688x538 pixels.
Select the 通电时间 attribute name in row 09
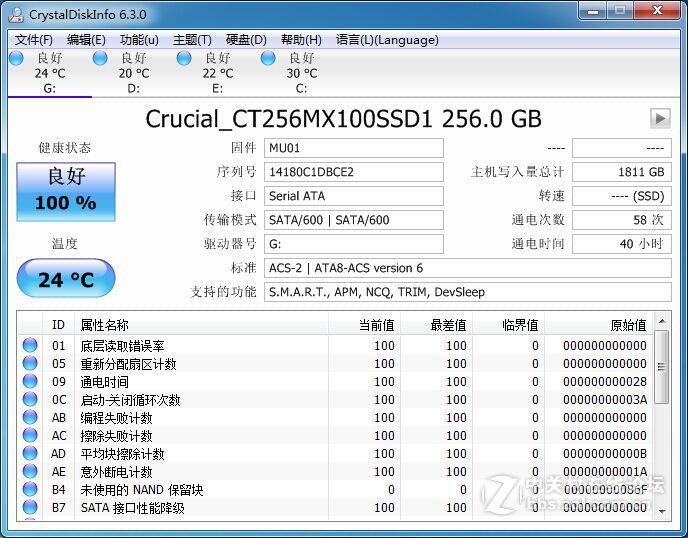click(x=104, y=382)
